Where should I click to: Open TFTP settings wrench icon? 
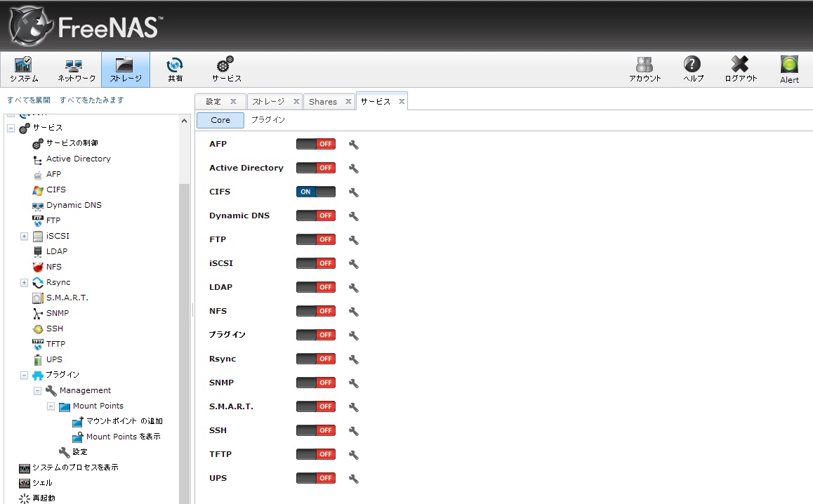click(x=354, y=455)
